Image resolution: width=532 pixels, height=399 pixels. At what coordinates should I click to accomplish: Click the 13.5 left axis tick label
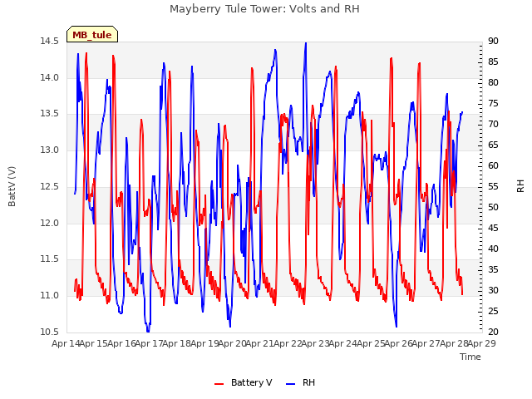[50, 114]
